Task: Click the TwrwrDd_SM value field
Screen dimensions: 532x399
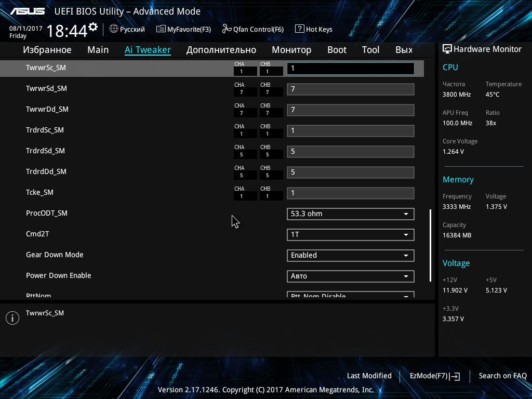Action: [351, 110]
